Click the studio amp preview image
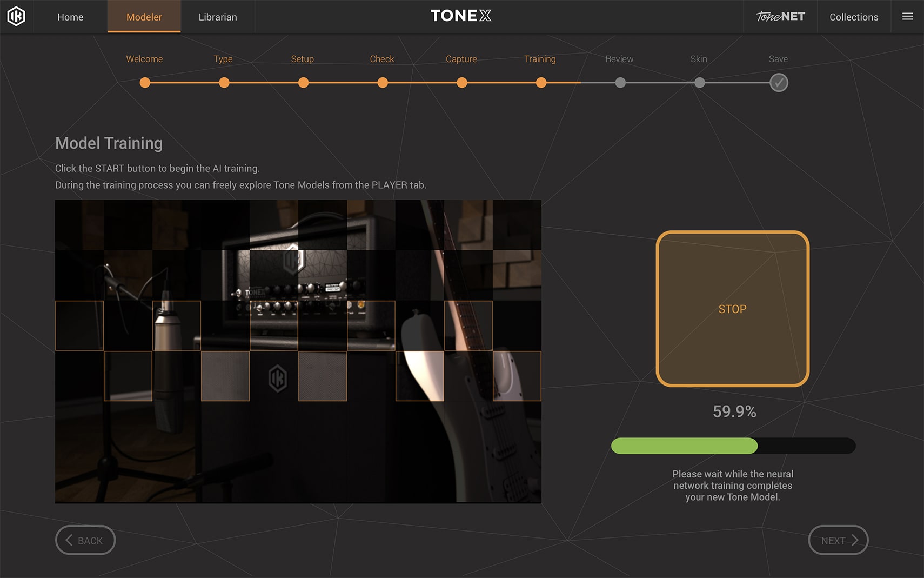Viewport: 924px width, 578px height. pyautogui.click(x=298, y=351)
